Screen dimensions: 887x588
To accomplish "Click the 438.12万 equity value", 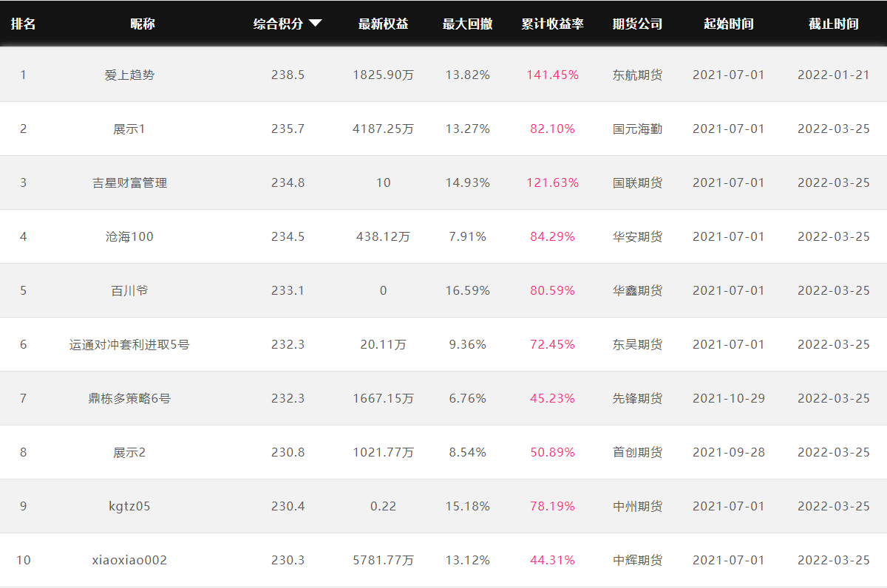I will click(x=383, y=236).
